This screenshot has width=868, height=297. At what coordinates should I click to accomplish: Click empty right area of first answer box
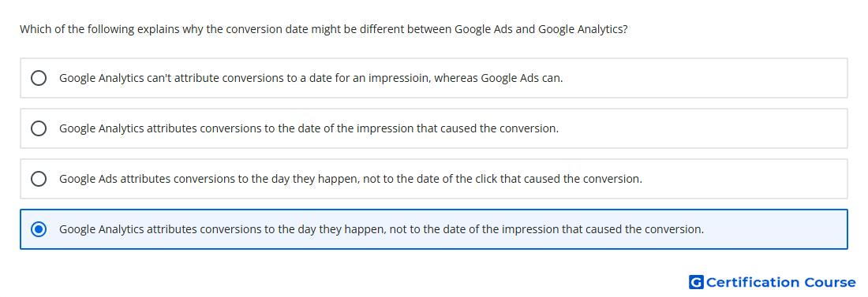pyautogui.click(x=709, y=78)
